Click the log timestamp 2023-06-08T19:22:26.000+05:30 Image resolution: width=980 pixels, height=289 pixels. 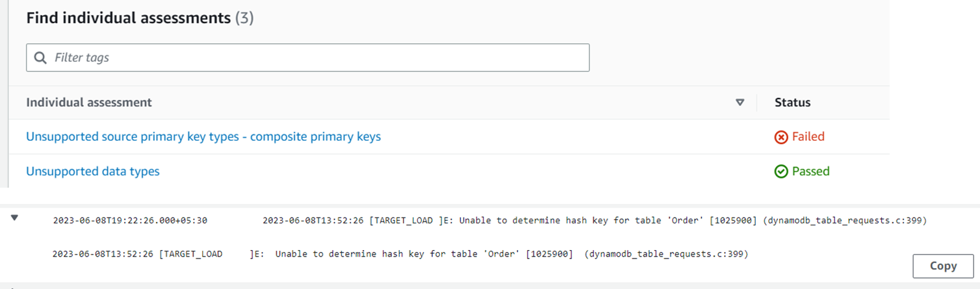click(130, 221)
